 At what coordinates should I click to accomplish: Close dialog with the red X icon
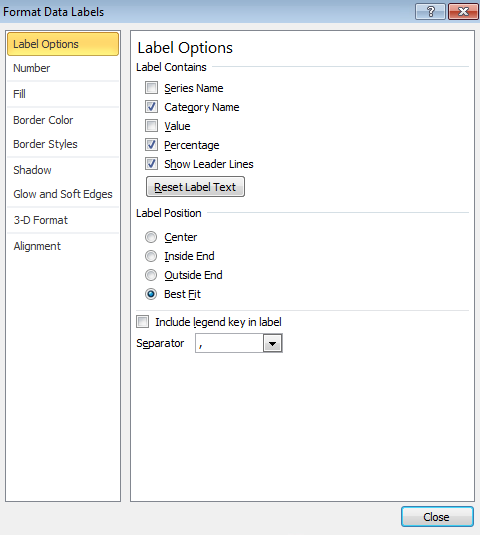coord(463,12)
